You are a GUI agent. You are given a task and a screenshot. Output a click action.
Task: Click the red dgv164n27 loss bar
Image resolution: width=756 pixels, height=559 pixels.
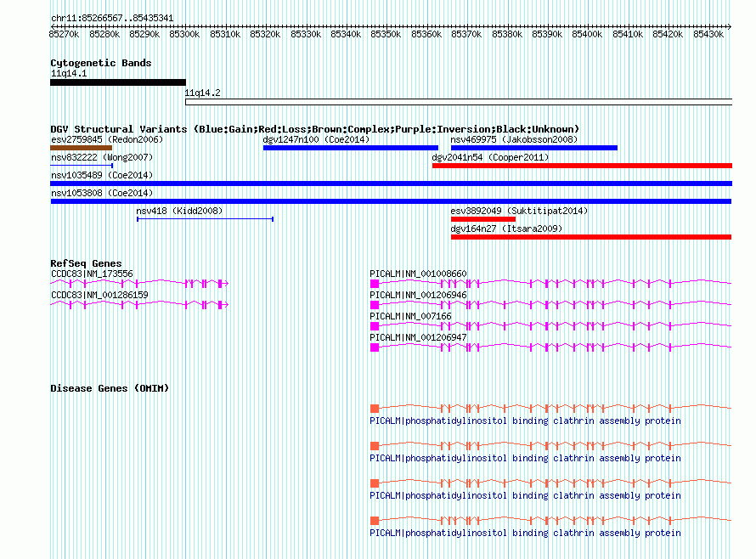pyautogui.click(x=591, y=237)
